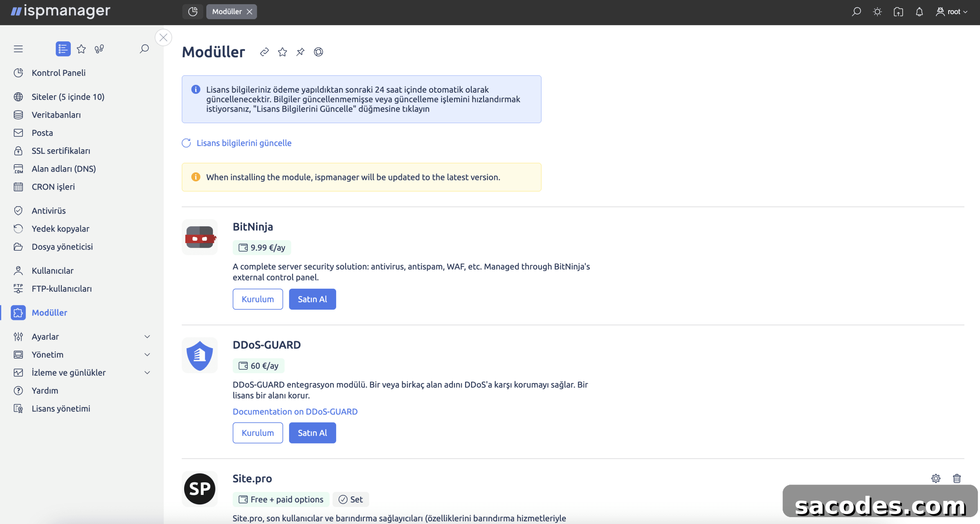Go to CRON işleri
Screen dimensions: 980x524
click(53, 187)
